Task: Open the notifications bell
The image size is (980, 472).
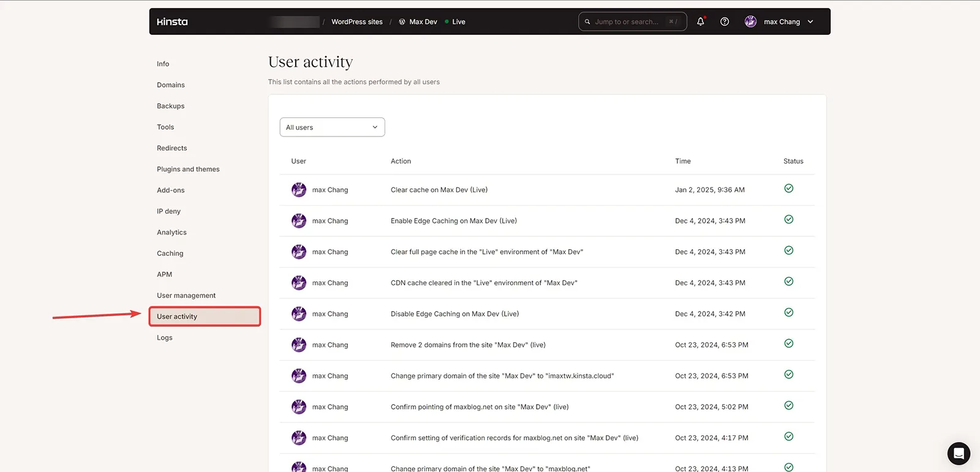Action: [701, 21]
